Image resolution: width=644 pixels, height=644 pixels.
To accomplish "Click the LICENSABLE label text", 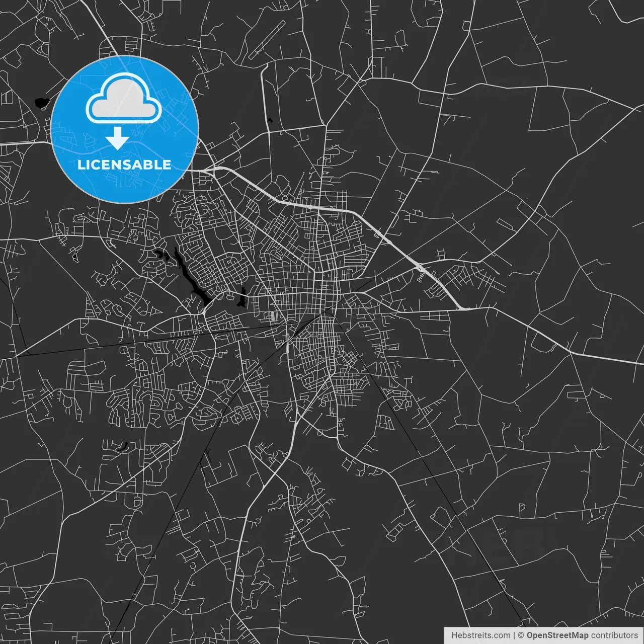I will click(x=124, y=165).
